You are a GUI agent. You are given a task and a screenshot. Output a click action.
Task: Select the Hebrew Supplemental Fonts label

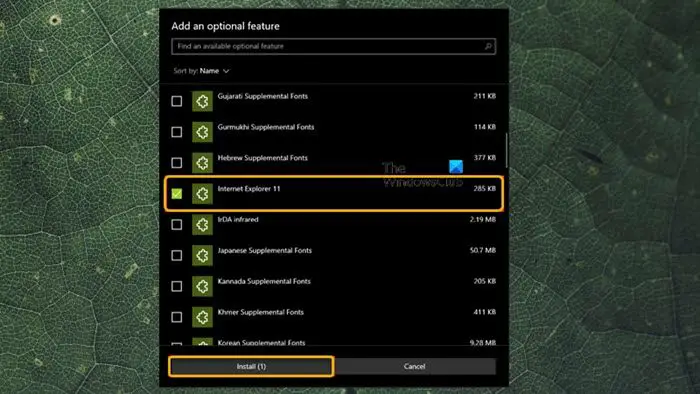tap(262, 158)
